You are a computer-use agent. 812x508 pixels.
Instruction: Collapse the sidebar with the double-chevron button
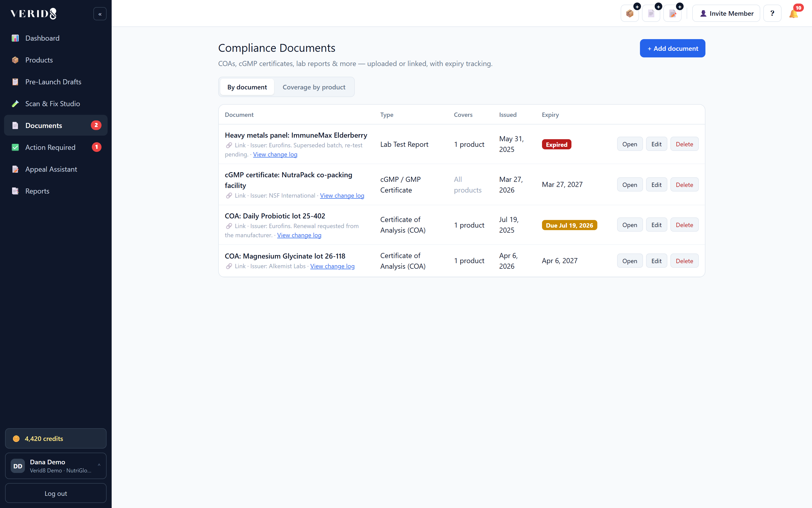(100, 14)
